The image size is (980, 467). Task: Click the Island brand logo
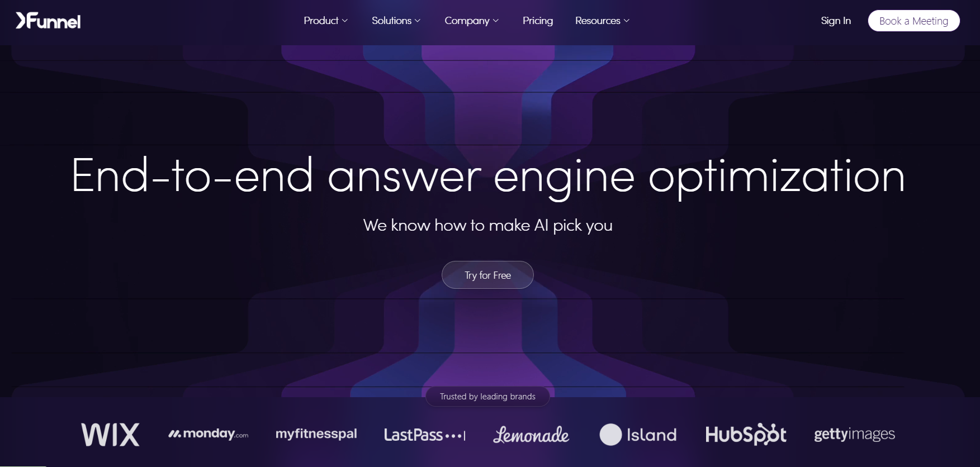(x=638, y=435)
